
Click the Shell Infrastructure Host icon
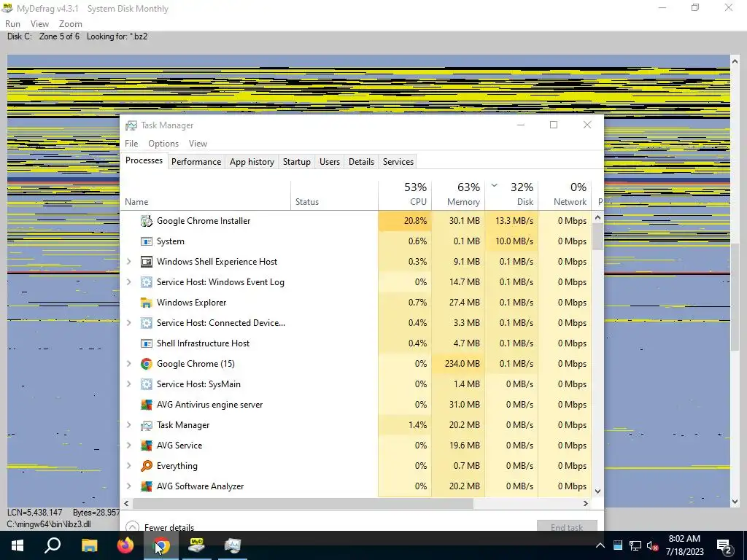(146, 343)
